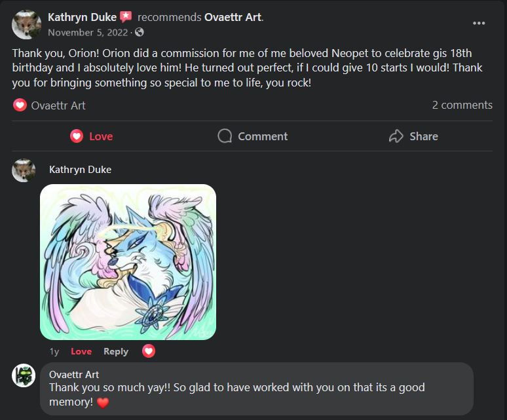Screen dimensions: 507x420
Task: Click the Comment speech bubble icon
Action: [x=225, y=136]
